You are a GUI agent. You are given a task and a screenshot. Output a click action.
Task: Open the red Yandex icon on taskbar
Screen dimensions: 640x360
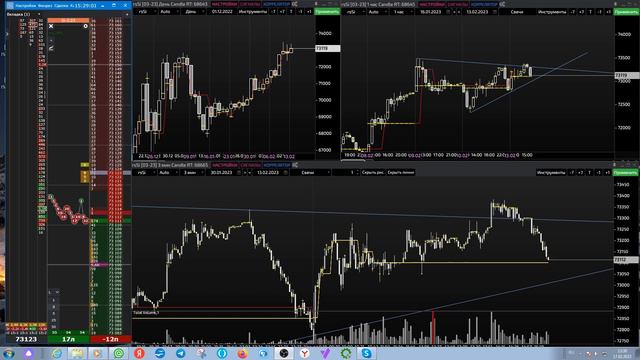(139, 353)
